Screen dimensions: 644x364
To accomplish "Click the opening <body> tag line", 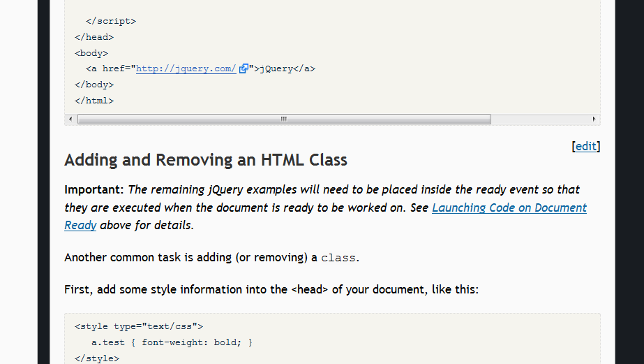I will (x=91, y=53).
